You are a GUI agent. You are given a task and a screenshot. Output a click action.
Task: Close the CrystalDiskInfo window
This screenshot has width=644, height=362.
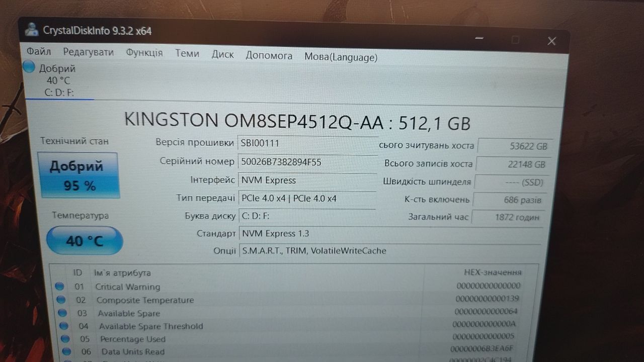point(551,41)
